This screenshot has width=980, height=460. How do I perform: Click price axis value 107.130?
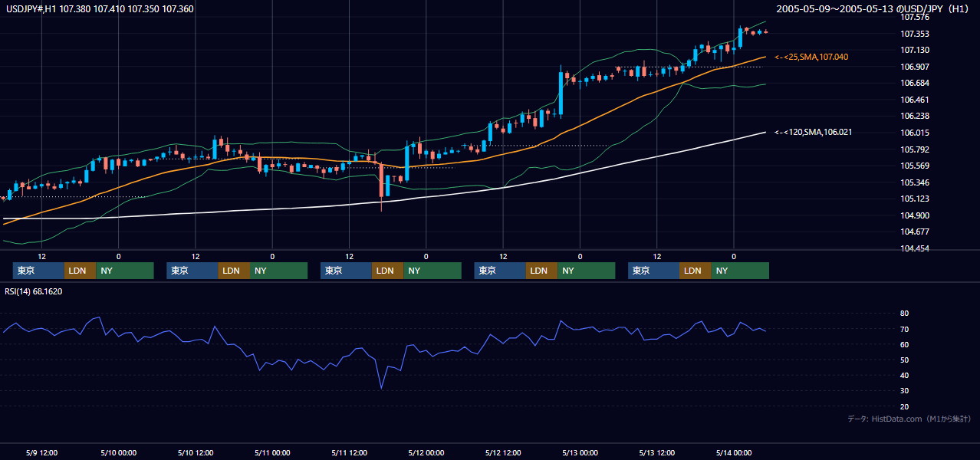click(915, 50)
